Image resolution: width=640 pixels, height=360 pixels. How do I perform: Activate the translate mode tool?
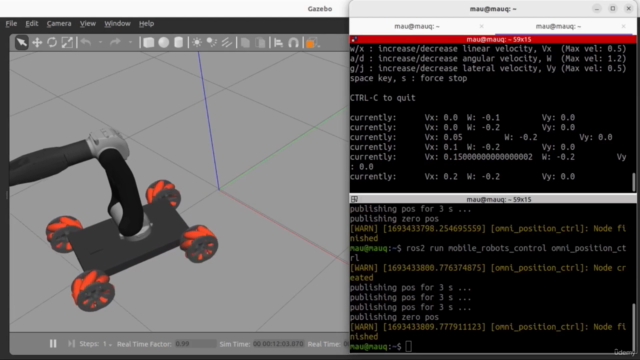coord(37,42)
